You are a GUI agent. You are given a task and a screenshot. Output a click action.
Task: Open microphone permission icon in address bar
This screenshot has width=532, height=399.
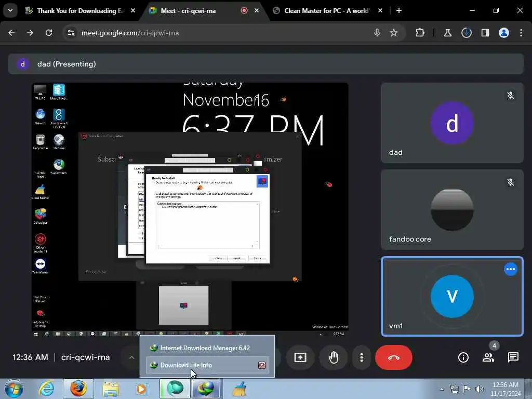[377, 33]
